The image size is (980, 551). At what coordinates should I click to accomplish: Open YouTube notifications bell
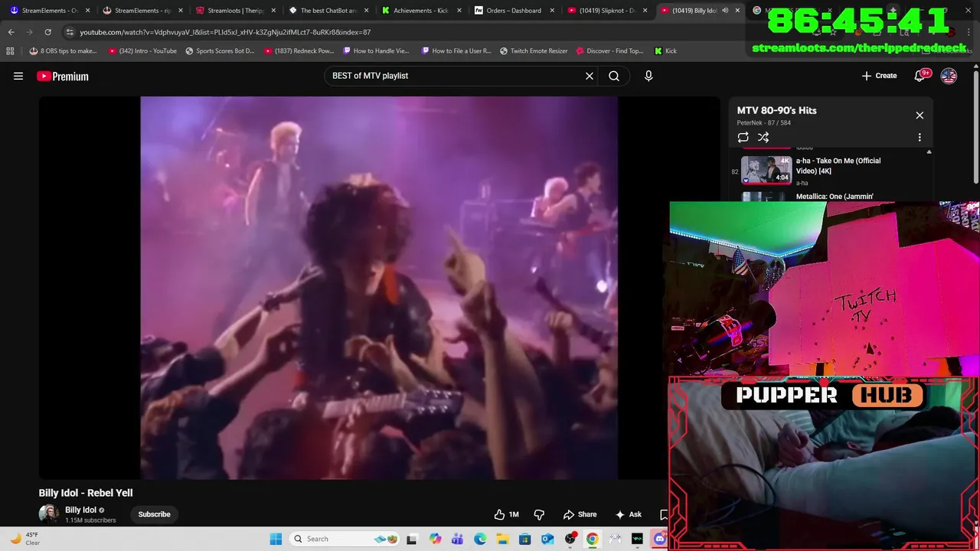(920, 76)
